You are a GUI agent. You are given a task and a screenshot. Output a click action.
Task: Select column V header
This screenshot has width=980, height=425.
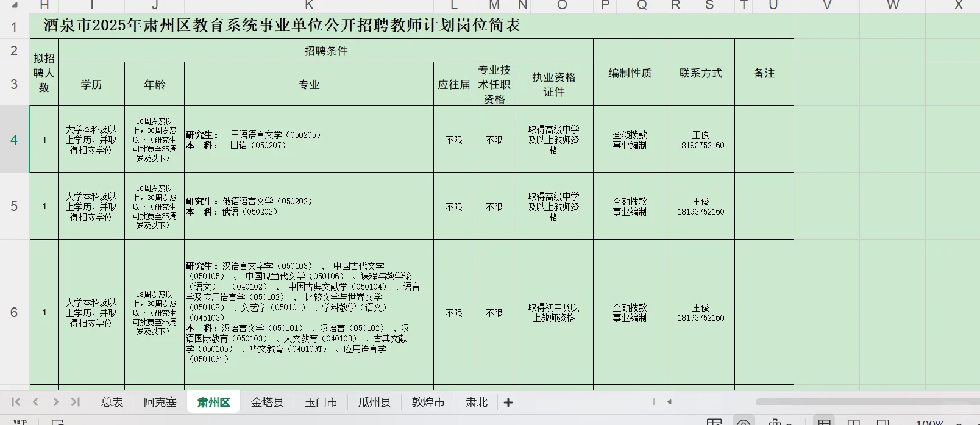coord(827,5)
